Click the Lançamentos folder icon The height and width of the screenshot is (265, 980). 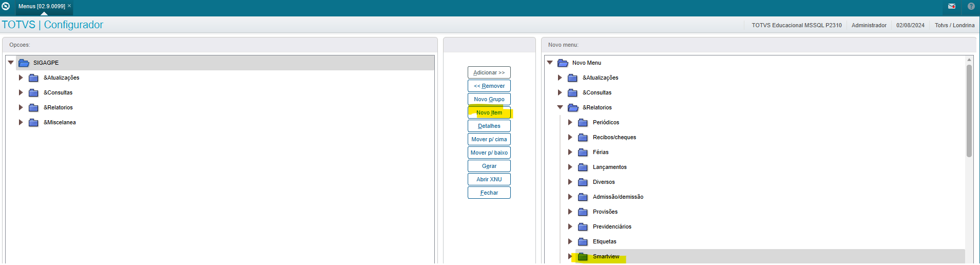point(583,167)
